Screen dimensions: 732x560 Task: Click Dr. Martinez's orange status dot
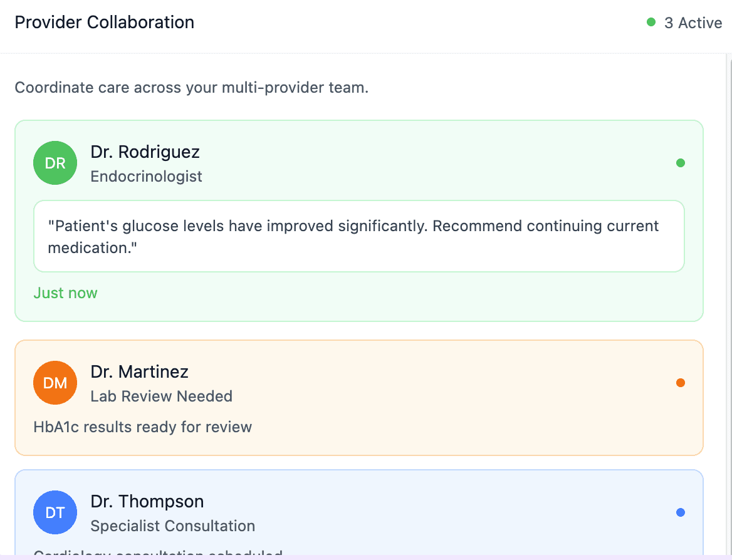(680, 383)
